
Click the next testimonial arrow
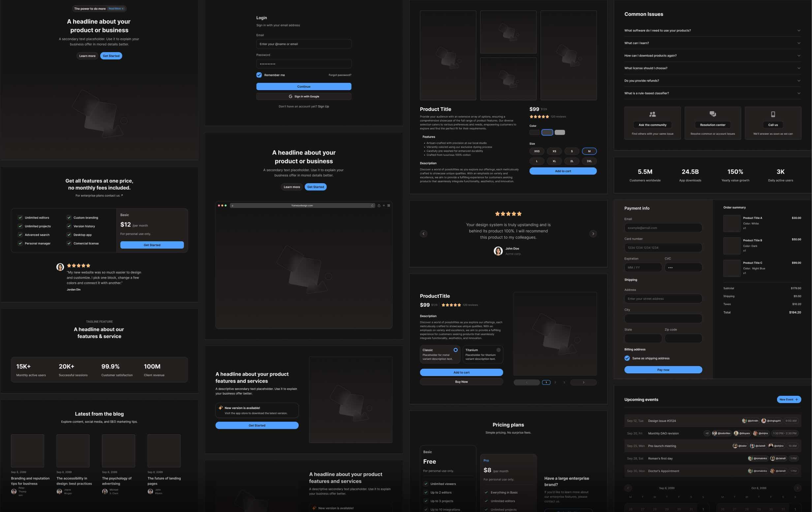(593, 234)
